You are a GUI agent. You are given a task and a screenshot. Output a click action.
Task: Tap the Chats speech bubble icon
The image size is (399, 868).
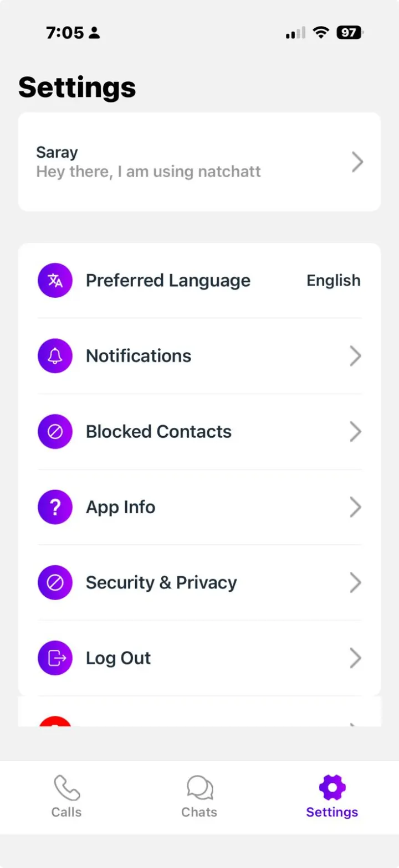click(x=199, y=788)
